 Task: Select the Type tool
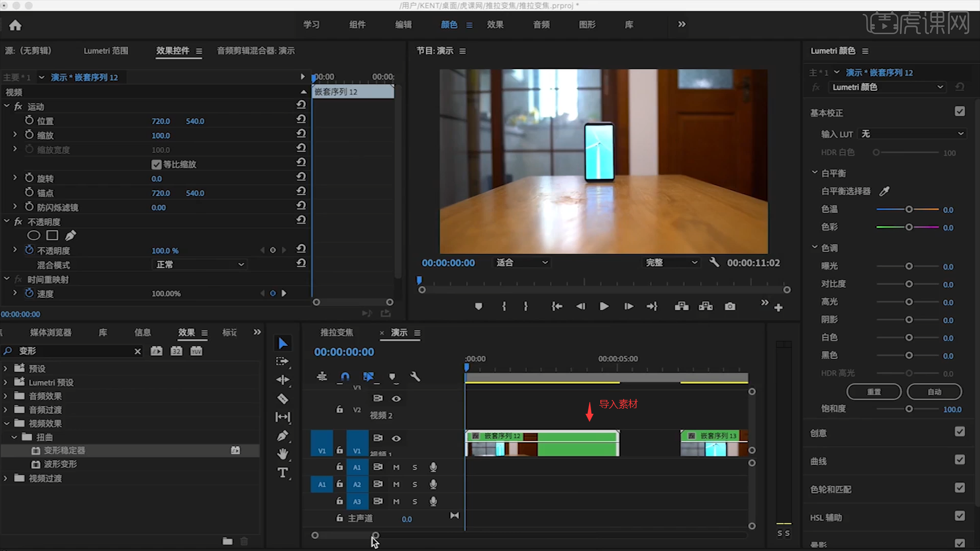[x=283, y=473]
